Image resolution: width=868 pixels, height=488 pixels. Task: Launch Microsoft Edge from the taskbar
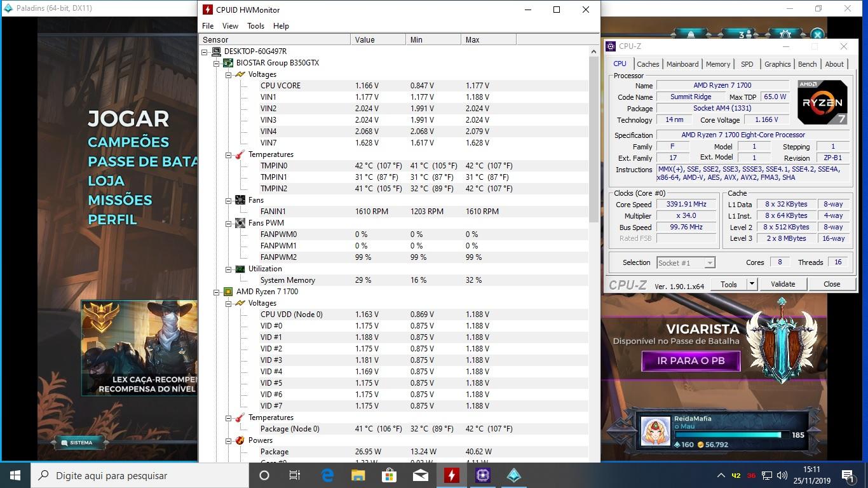[327, 475]
